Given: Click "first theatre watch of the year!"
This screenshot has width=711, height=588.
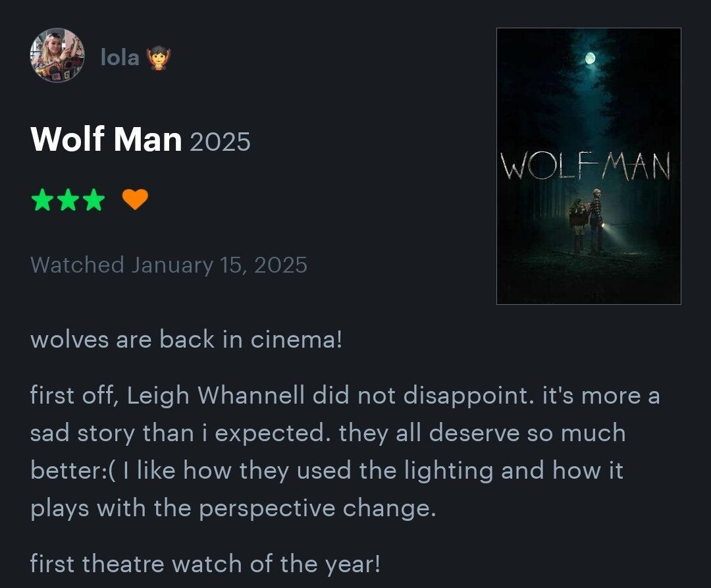Looking at the screenshot, I should [x=205, y=564].
